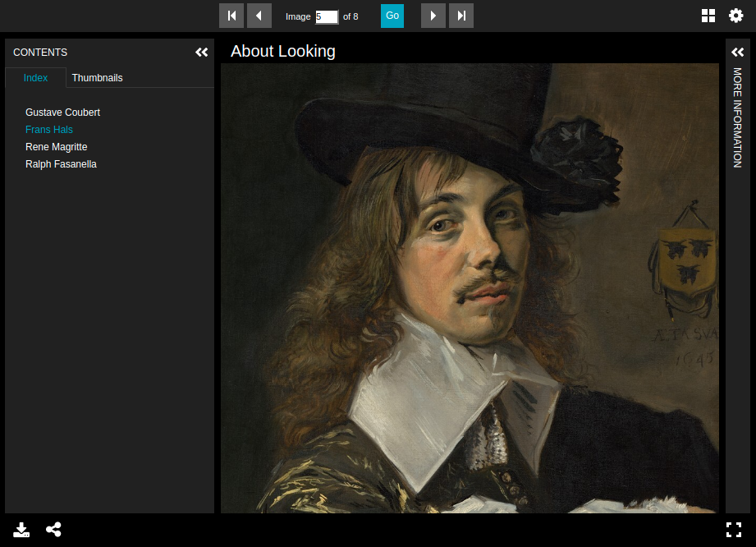Collapse the Contents panel
The height and width of the screenshot is (547, 756).
tap(202, 52)
